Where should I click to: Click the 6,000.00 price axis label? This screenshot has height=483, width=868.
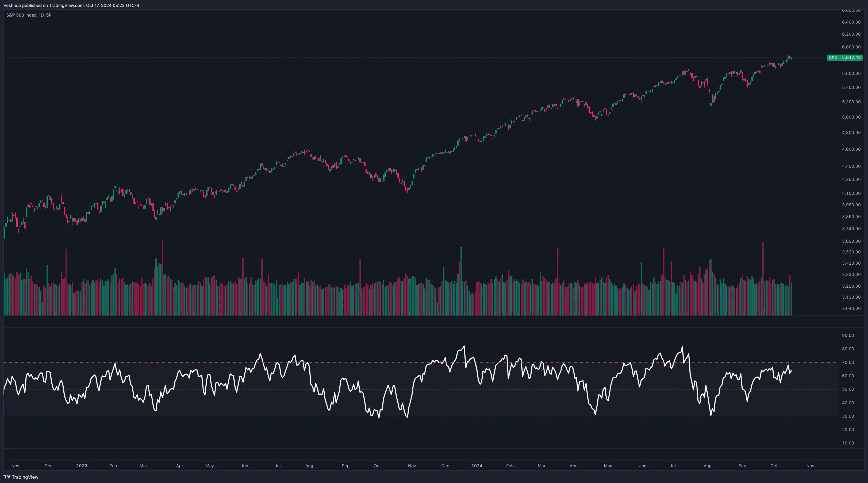pyautogui.click(x=851, y=47)
